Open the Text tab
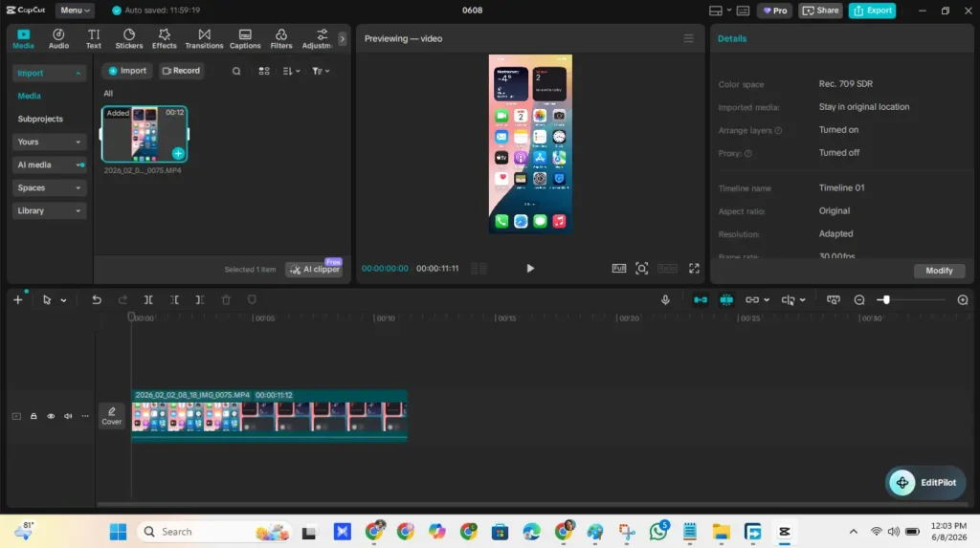 point(94,39)
